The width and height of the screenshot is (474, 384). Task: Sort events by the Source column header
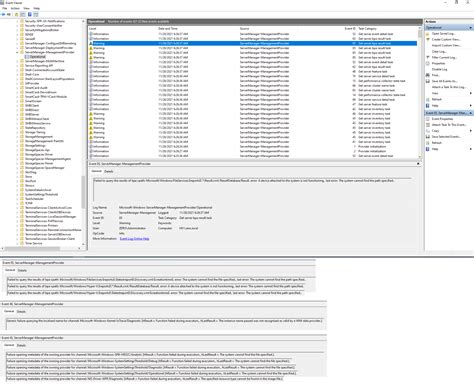point(244,29)
